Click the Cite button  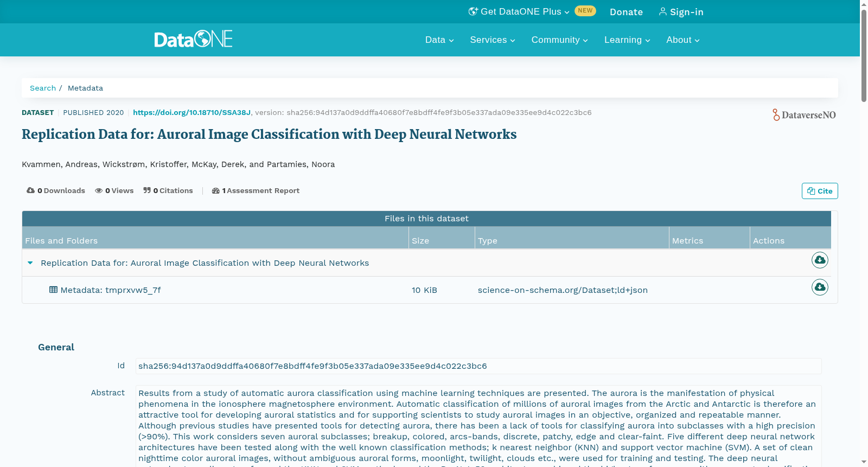coord(820,191)
